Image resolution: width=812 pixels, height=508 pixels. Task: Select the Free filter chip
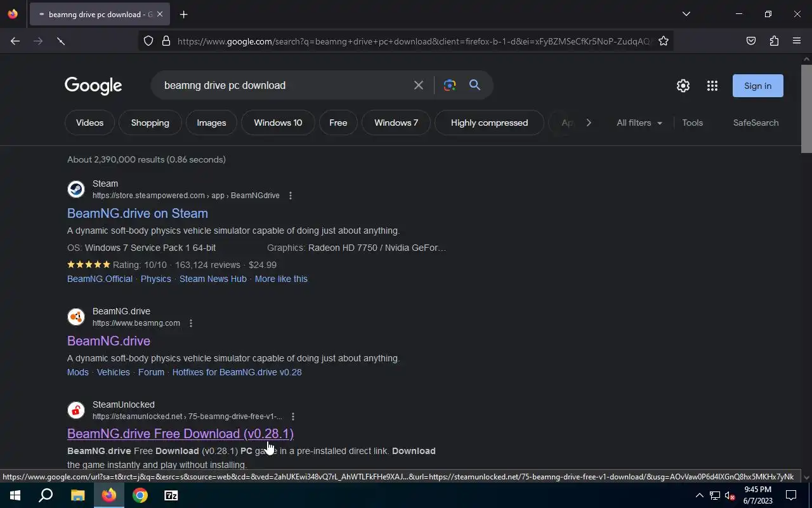(x=338, y=123)
